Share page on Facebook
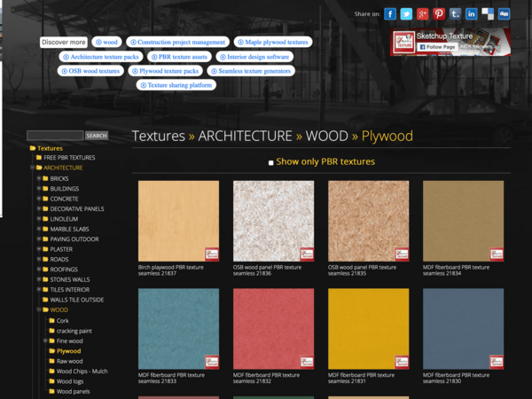 (x=390, y=14)
